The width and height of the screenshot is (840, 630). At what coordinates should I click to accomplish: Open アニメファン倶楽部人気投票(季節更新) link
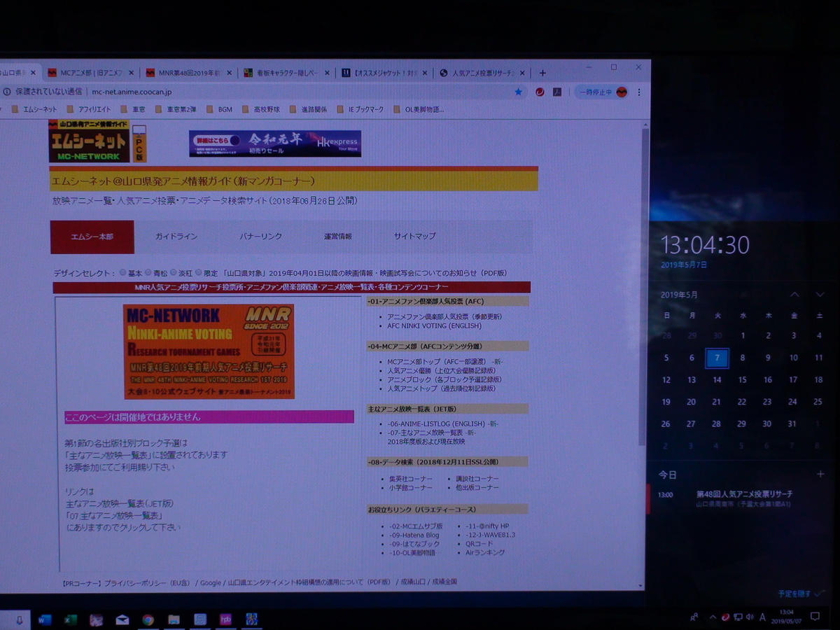click(444, 316)
